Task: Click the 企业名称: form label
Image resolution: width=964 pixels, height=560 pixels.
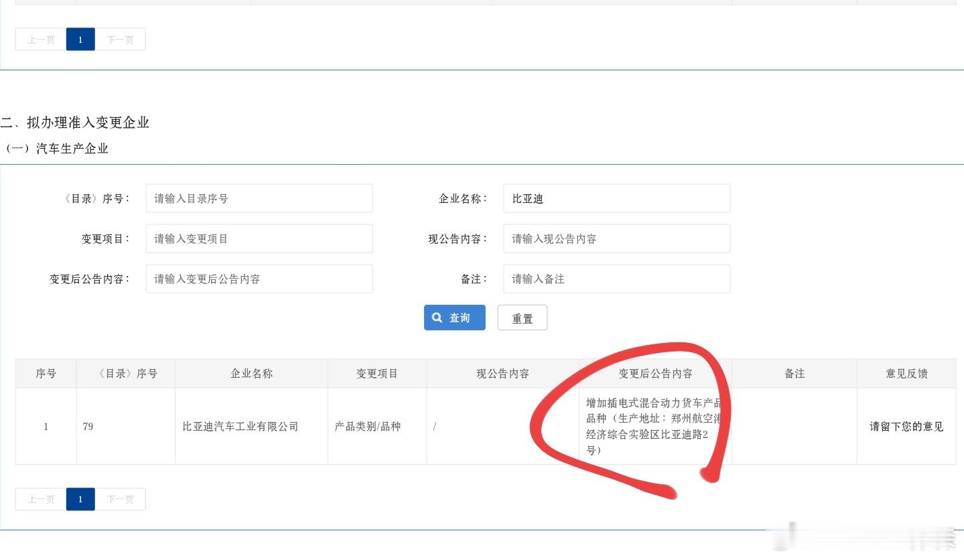Action: (x=463, y=198)
